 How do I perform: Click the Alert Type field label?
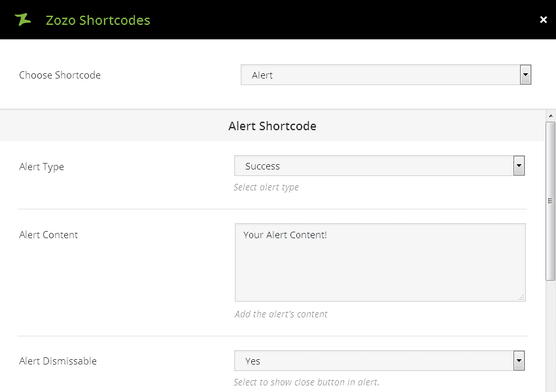point(42,167)
